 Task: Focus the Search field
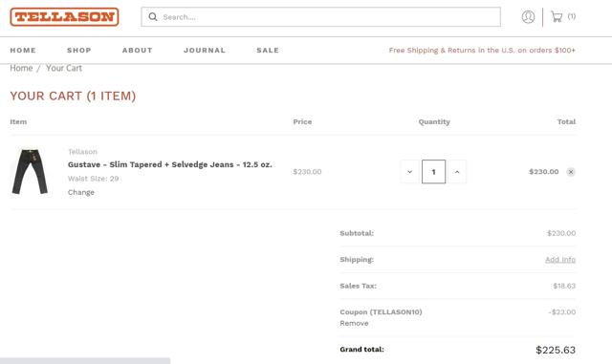click(x=321, y=17)
